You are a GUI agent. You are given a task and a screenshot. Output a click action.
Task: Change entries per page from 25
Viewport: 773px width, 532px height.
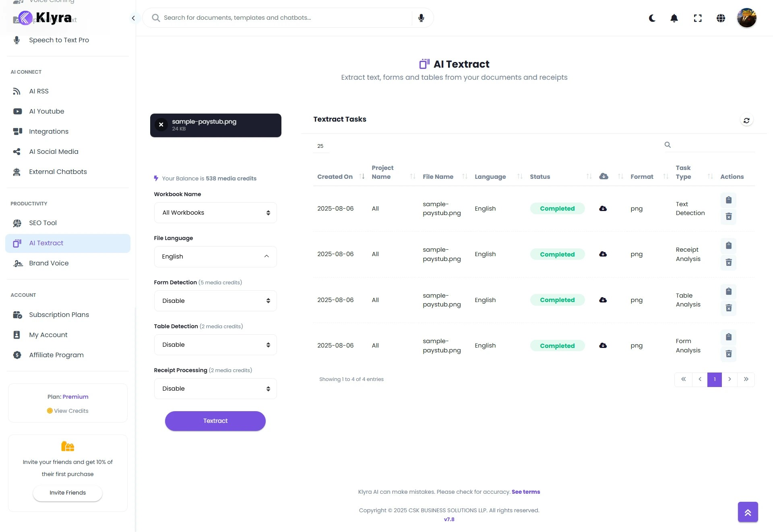[320, 146]
